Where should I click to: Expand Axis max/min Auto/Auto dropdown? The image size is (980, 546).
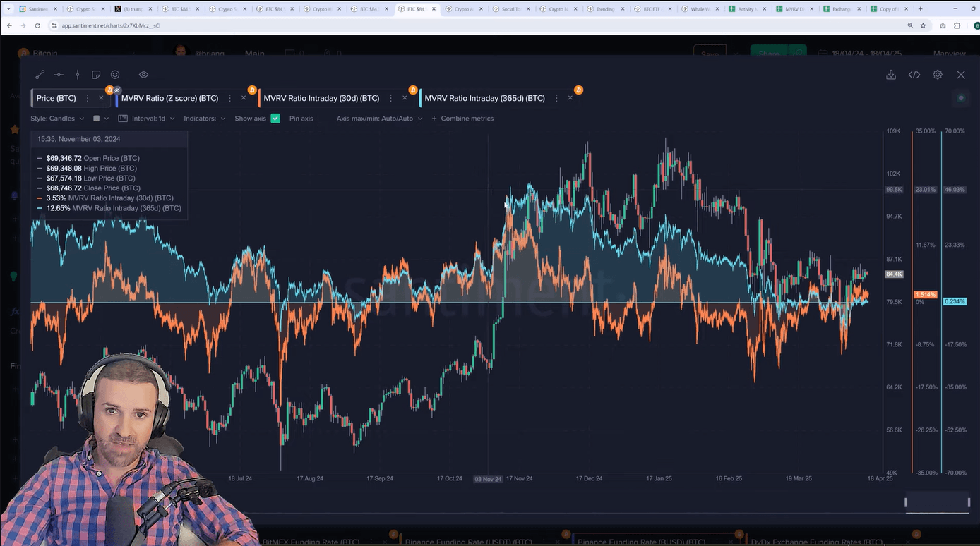(x=379, y=119)
